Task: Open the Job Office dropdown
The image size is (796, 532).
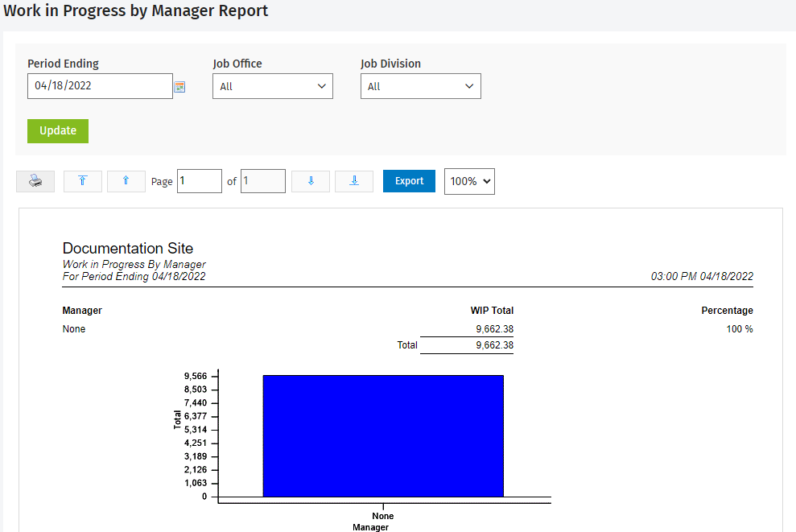Action: (273, 86)
